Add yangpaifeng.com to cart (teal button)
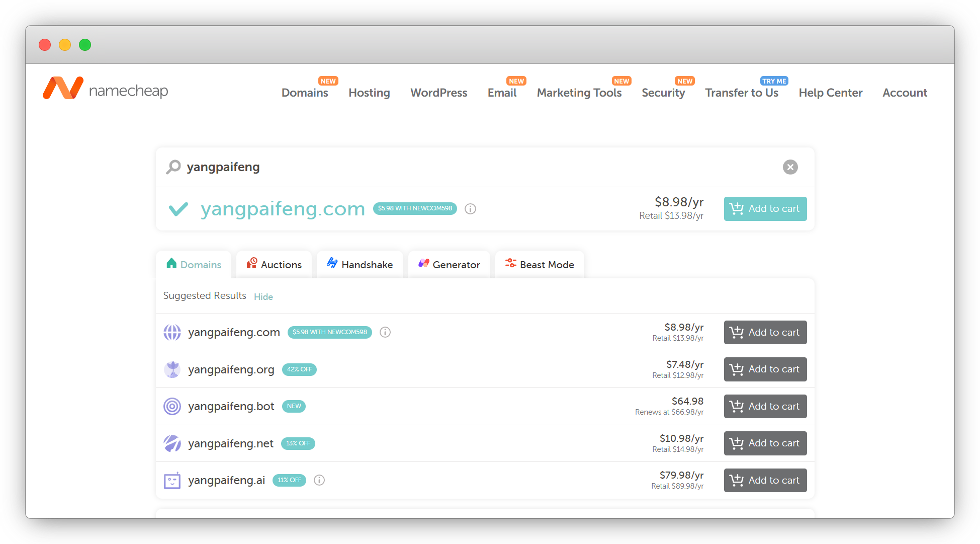The width and height of the screenshot is (980, 544). click(x=765, y=209)
